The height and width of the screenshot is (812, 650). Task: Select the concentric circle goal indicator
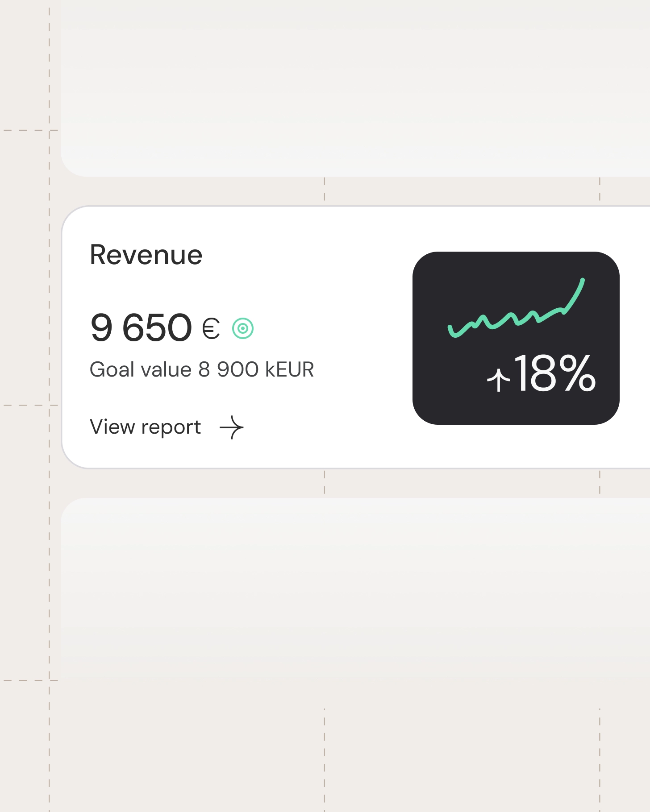pyautogui.click(x=243, y=328)
